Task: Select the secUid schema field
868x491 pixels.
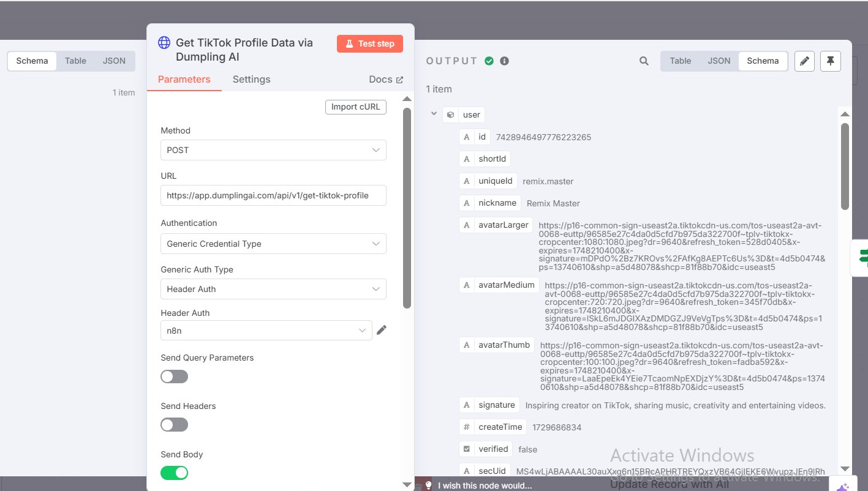Action: 485,471
